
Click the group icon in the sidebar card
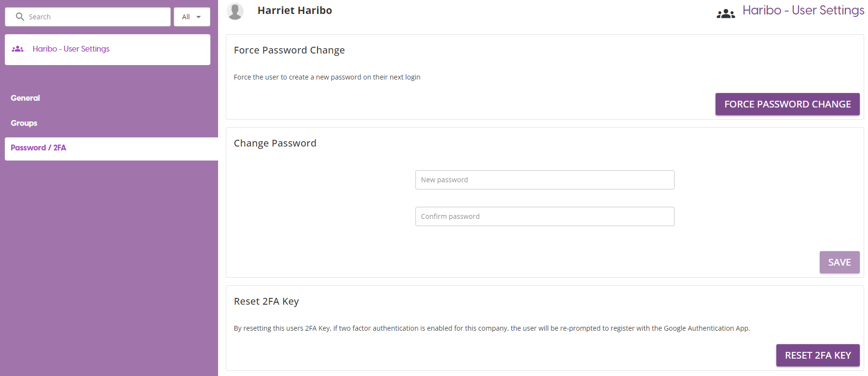click(x=18, y=49)
